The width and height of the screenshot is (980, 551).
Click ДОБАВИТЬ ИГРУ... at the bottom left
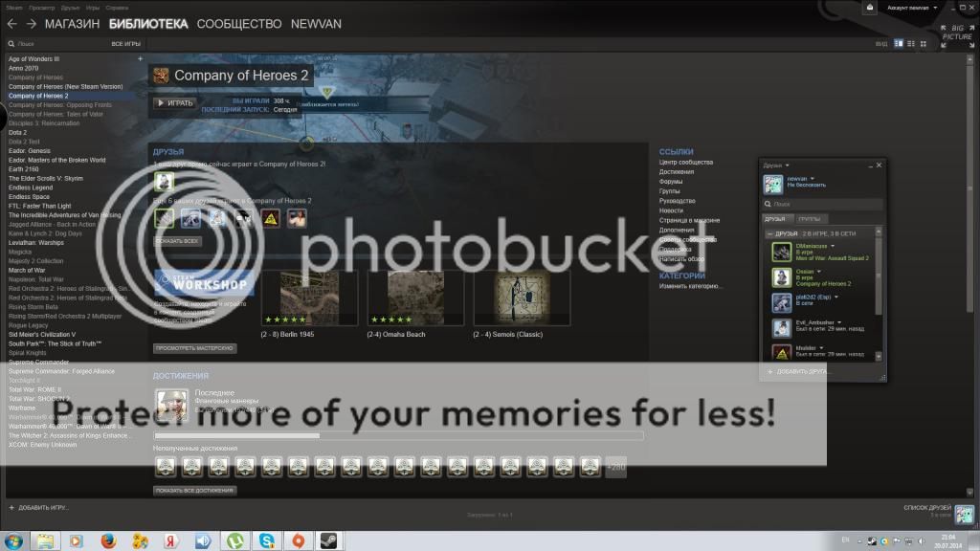[x=38, y=508]
